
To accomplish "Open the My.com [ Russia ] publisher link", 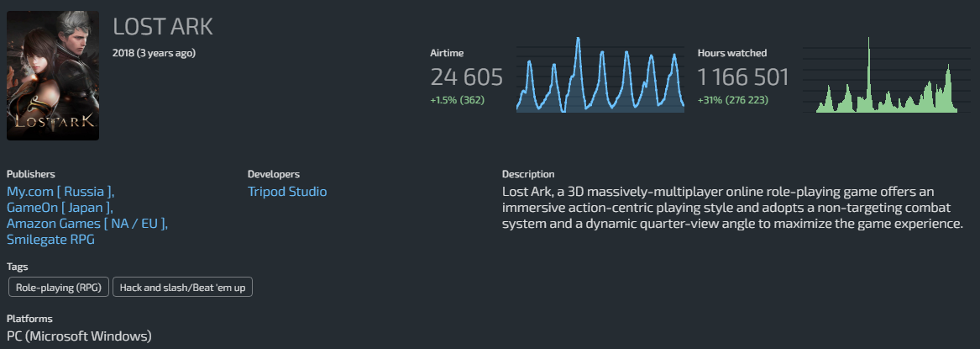I will point(59,192).
